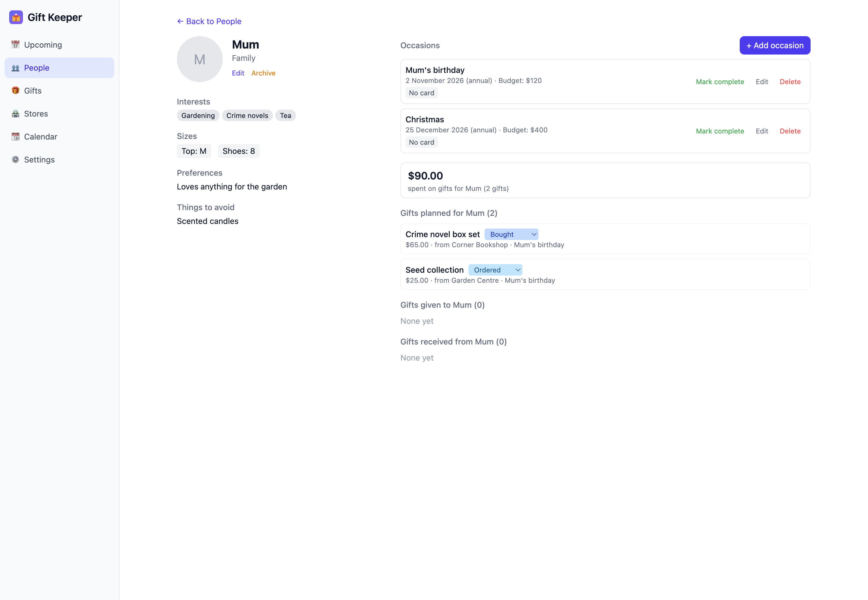This screenshot has width=868, height=600.
Task: Delete the Christmas occasion
Action: [790, 131]
